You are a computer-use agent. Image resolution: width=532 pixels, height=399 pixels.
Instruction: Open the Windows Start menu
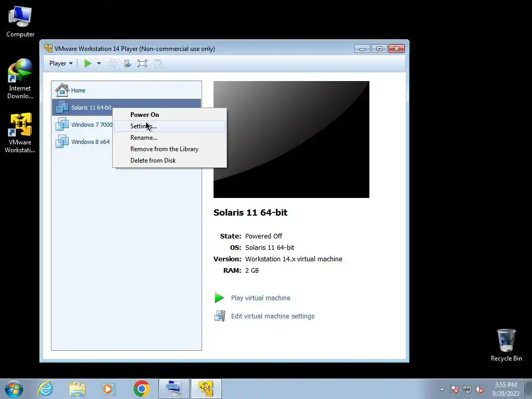pyautogui.click(x=14, y=389)
